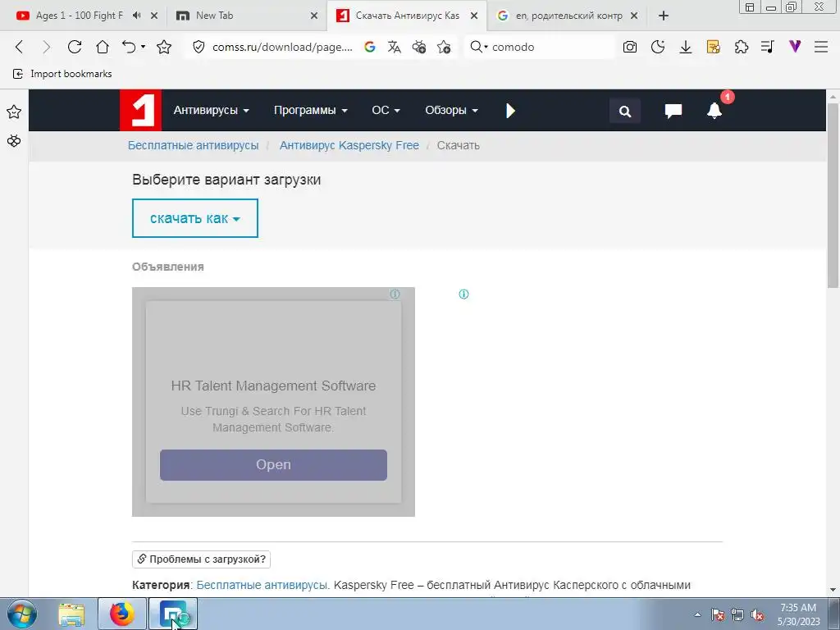Follow the Антивирус Kaspersky Free breadcrumb
The height and width of the screenshot is (630, 840).
349,145
